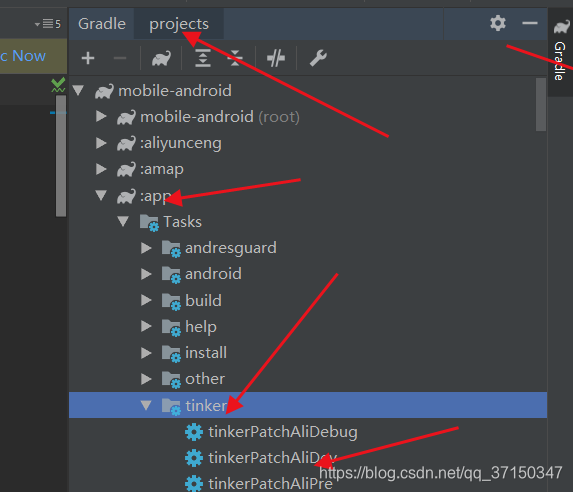The width and height of the screenshot is (573, 492).
Task: Select the mobile-android top-level tree row
Action: point(308,90)
